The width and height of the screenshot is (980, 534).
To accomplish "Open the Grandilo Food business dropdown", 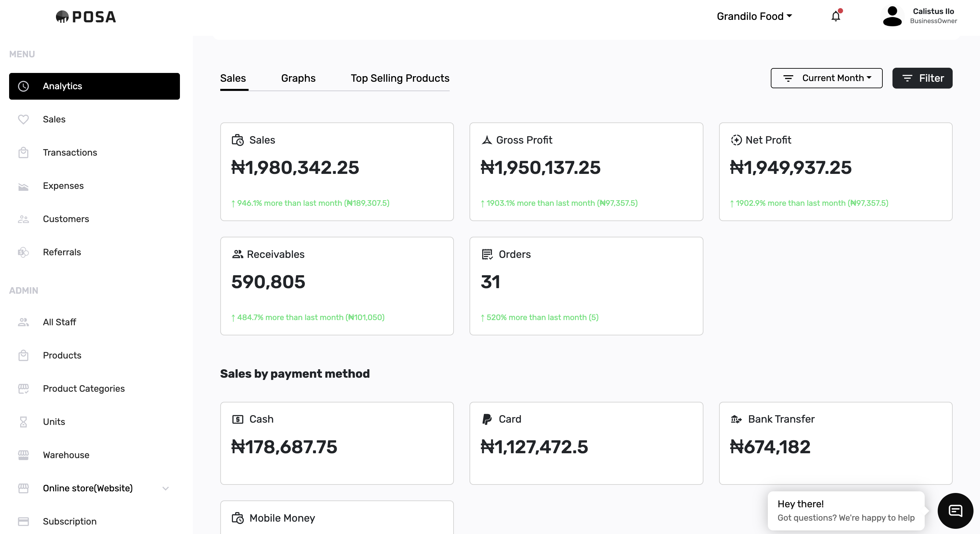I will pyautogui.click(x=755, y=16).
